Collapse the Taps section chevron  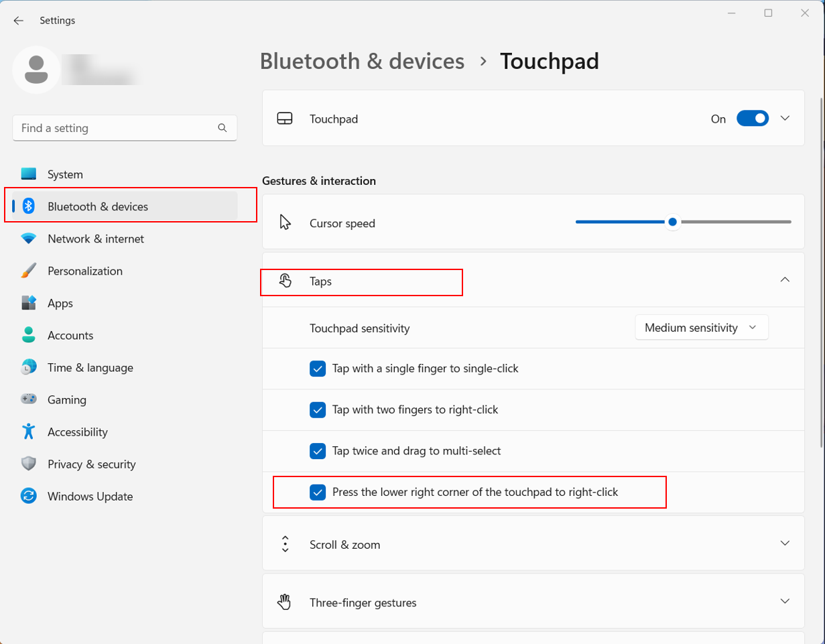785,280
